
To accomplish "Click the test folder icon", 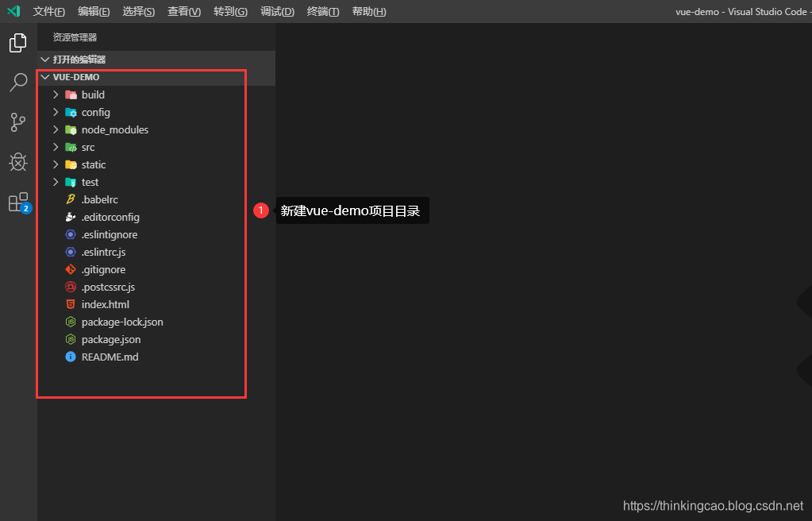I will click(71, 183).
